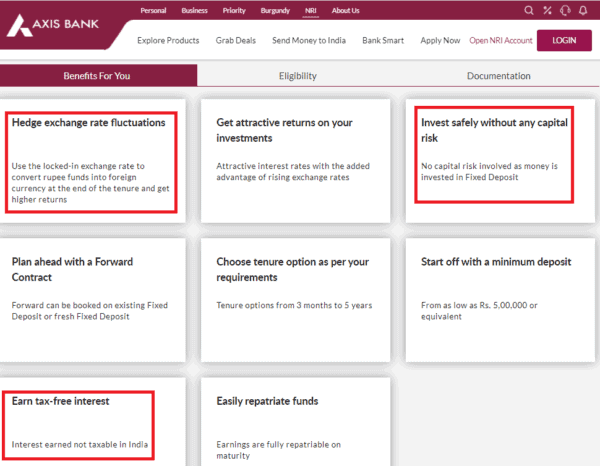Open the search magnifier icon

528,10
